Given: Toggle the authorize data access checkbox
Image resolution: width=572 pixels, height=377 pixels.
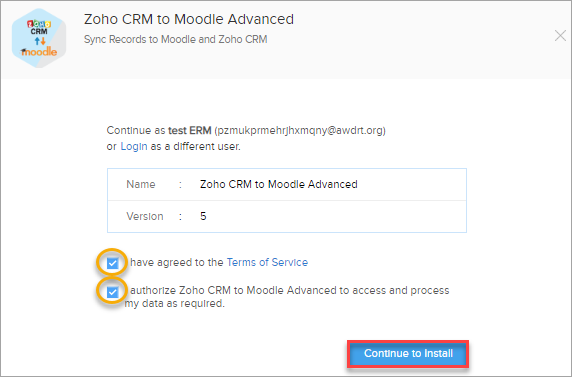Looking at the screenshot, I should (x=112, y=292).
